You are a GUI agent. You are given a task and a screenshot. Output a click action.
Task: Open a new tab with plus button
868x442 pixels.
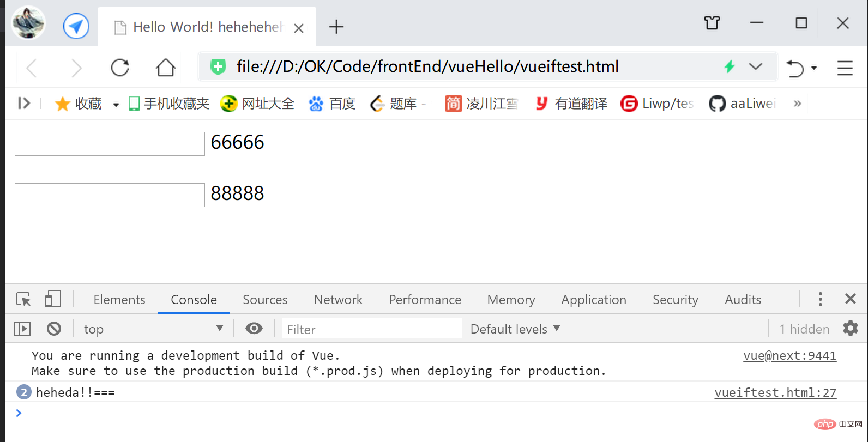click(336, 27)
